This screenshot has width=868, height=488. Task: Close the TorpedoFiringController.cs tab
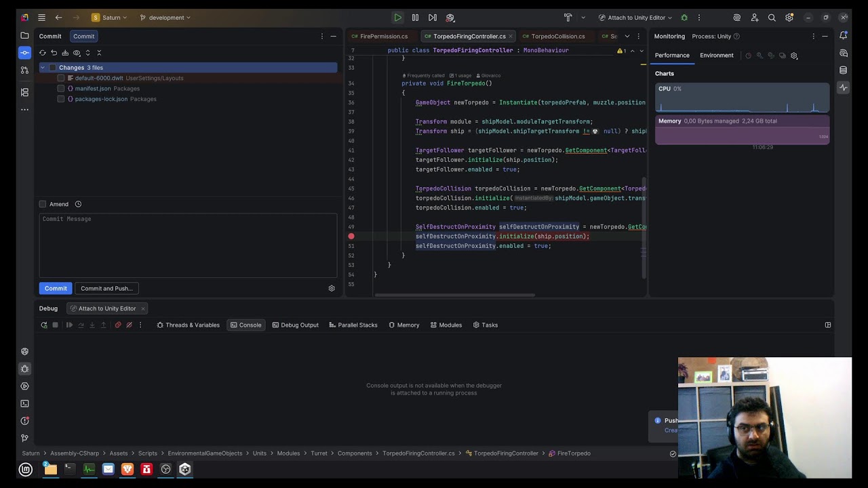click(x=511, y=36)
